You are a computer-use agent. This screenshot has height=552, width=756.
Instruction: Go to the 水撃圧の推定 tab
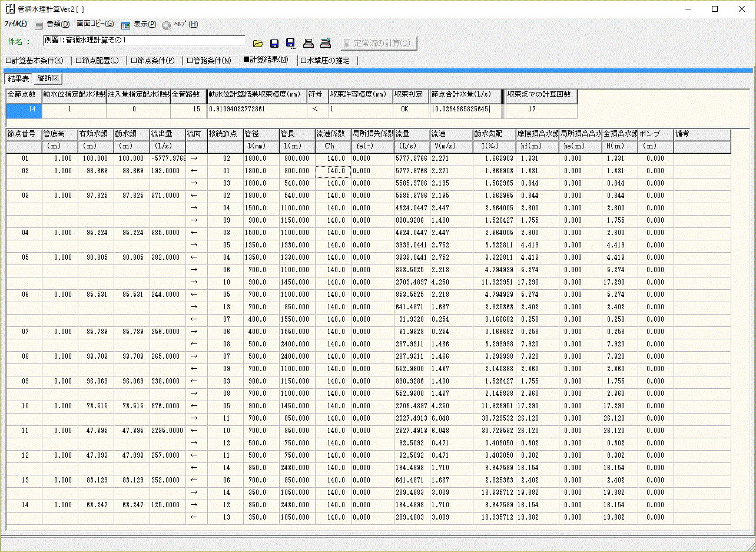[x=325, y=60]
